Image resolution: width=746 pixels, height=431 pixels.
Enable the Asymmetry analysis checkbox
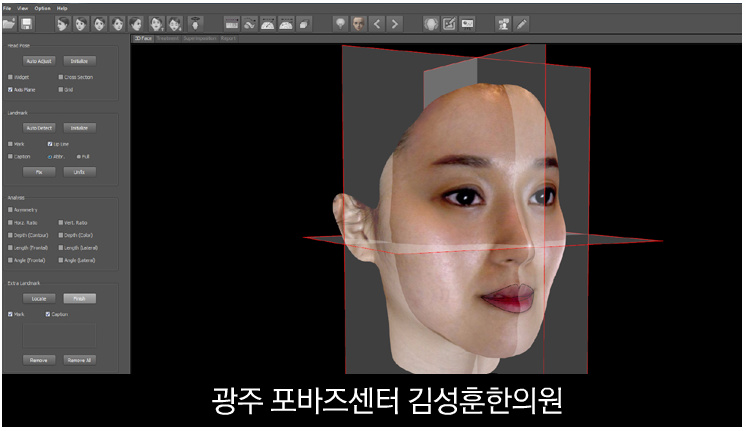pos(10,209)
